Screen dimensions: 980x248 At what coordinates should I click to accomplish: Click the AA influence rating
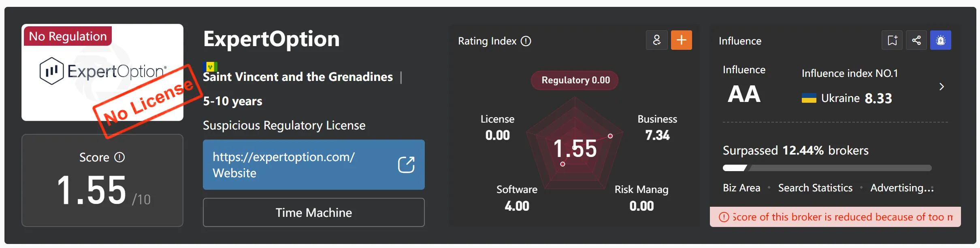(x=744, y=94)
